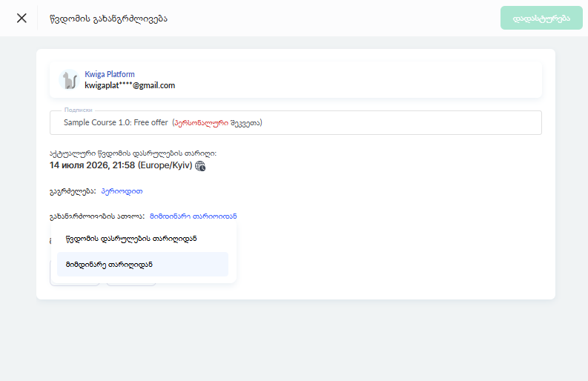The width and height of the screenshot is (588, 381).
Task: Click the წვდომის გახანგრძლივება page title
Action: 108,19
